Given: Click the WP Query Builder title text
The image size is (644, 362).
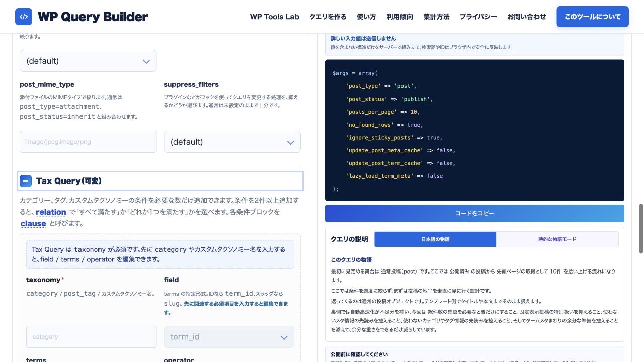Looking at the screenshot, I should pos(93,17).
